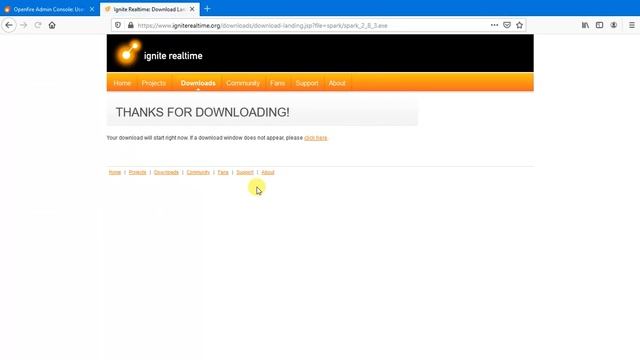Follow the footer Fans link
640x360 pixels.
[x=223, y=172]
